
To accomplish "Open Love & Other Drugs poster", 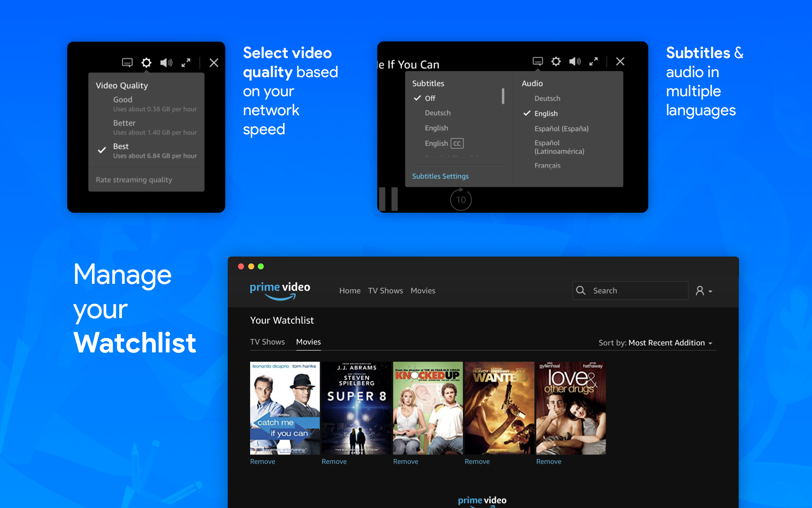I will [x=571, y=408].
